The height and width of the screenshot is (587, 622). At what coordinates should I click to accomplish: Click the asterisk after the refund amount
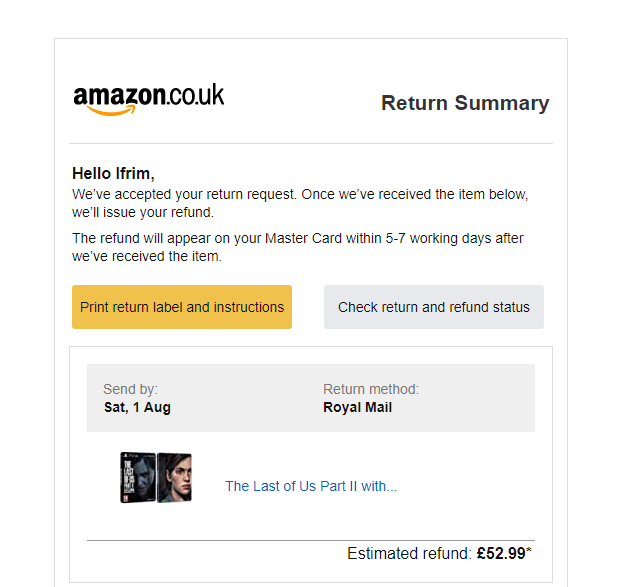coord(529,550)
